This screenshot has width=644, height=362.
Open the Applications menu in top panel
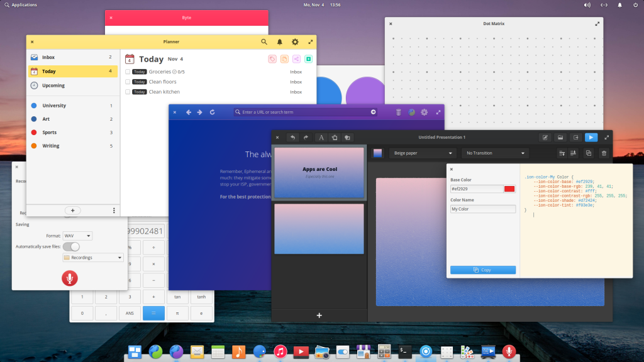pos(21,5)
